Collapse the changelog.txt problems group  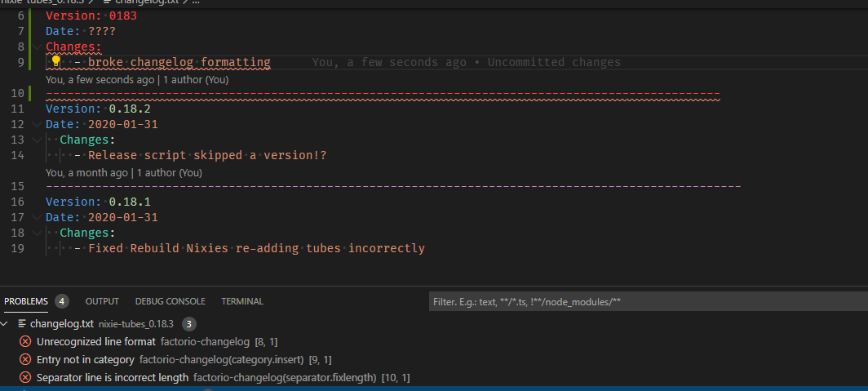tap(7, 323)
